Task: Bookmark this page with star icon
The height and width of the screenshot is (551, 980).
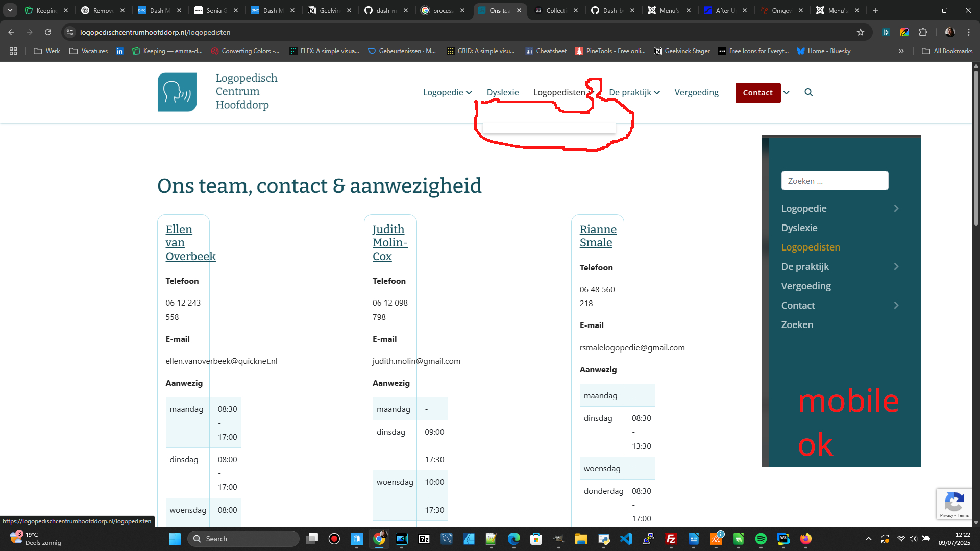Action: 861,32
